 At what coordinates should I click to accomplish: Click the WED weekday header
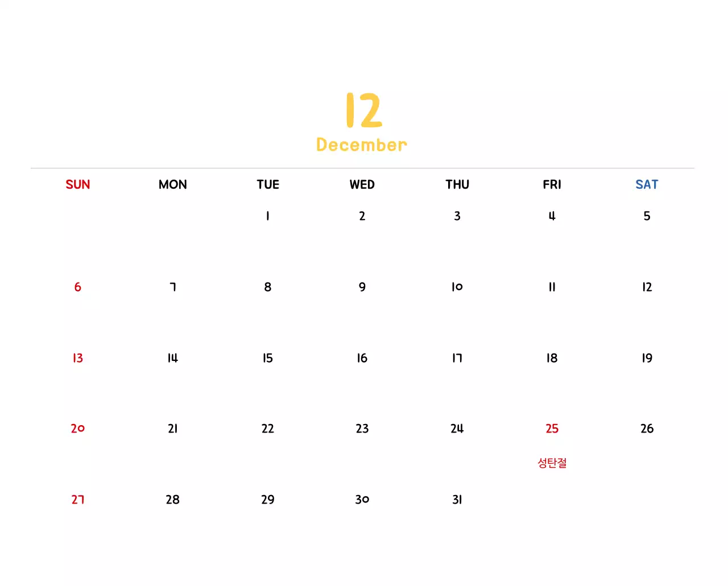pos(362,185)
